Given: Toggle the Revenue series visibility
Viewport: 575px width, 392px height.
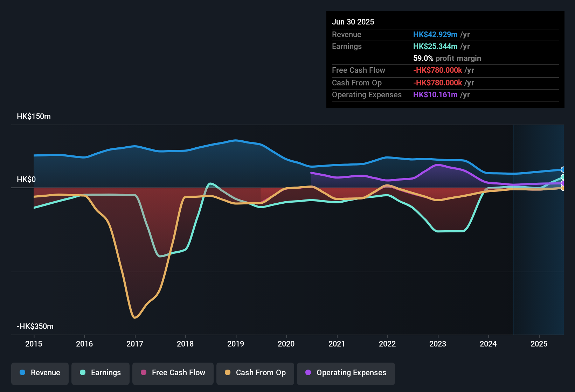Looking at the screenshot, I should pos(40,373).
